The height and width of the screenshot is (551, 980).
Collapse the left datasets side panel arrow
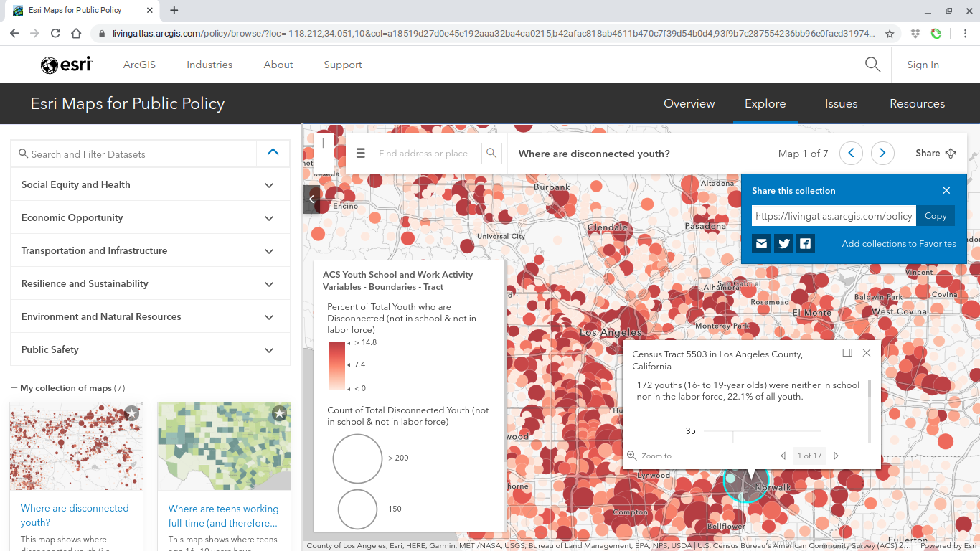[311, 199]
